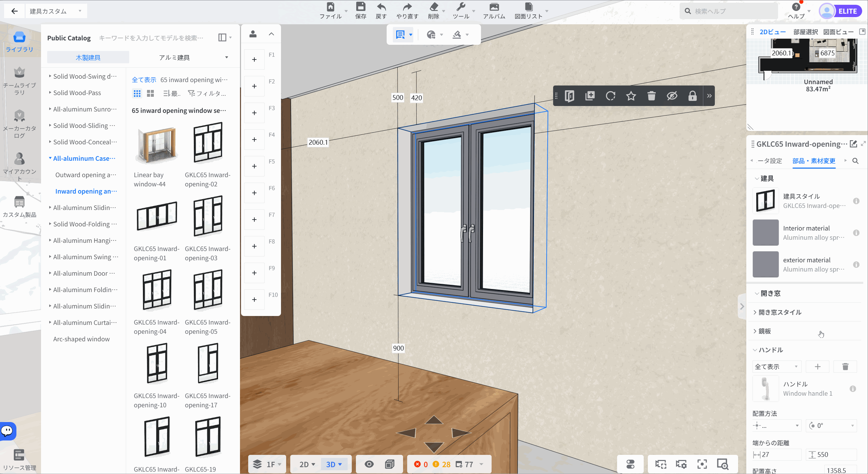
Task: Open the アルバム album
Action: 494,11
